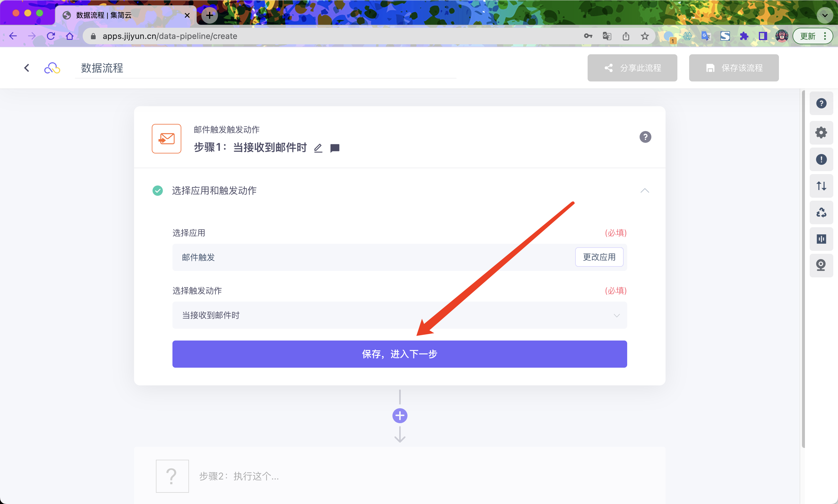
Task: Click the bar chart panel icon in sidebar
Action: pyautogui.click(x=821, y=239)
